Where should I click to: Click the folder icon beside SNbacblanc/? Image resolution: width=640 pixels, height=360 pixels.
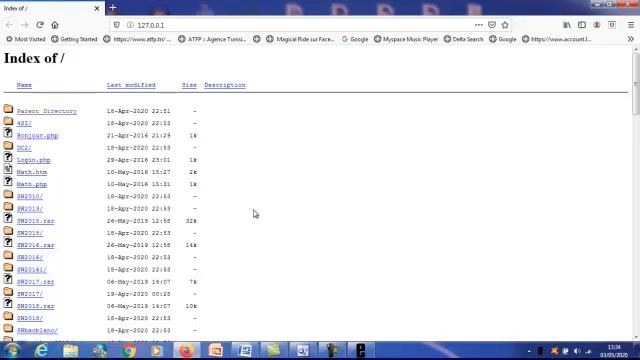[x=8, y=328]
